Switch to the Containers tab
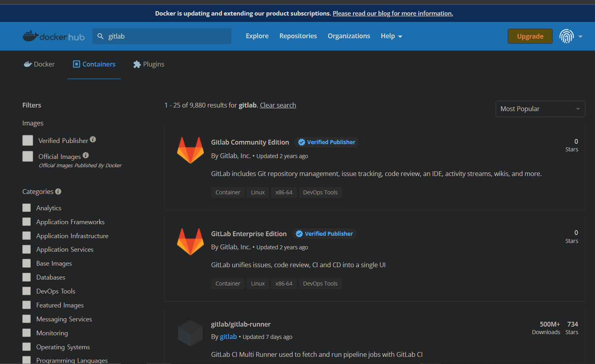 tap(94, 64)
